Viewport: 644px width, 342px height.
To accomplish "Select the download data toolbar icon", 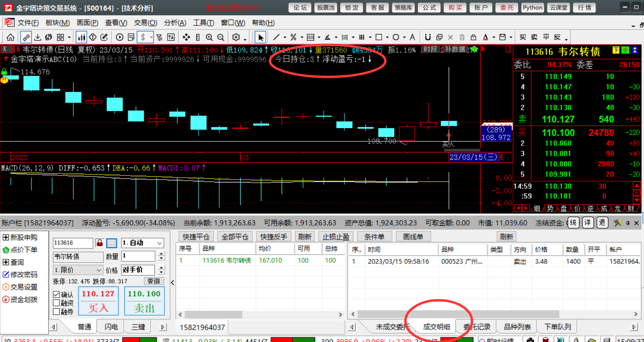I will (38, 37).
